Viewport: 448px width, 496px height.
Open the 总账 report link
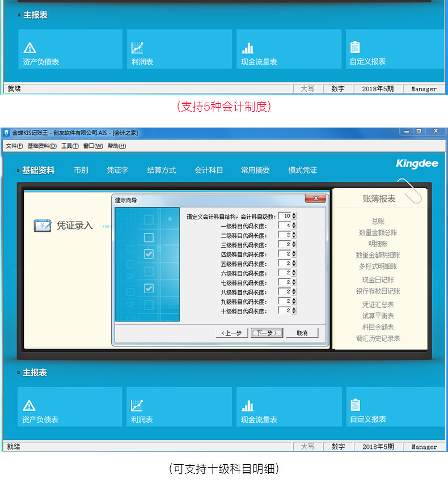click(378, 221)
